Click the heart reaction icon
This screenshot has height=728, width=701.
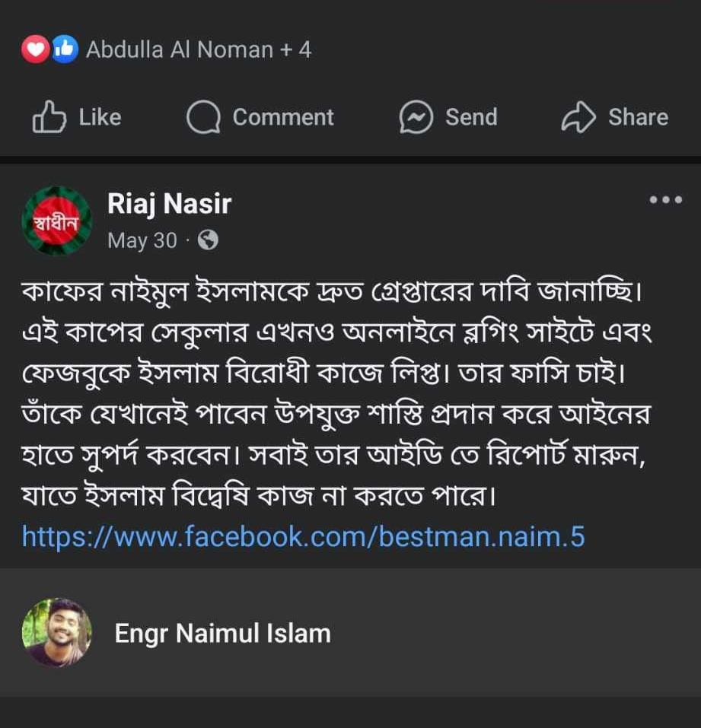point(35,50)
